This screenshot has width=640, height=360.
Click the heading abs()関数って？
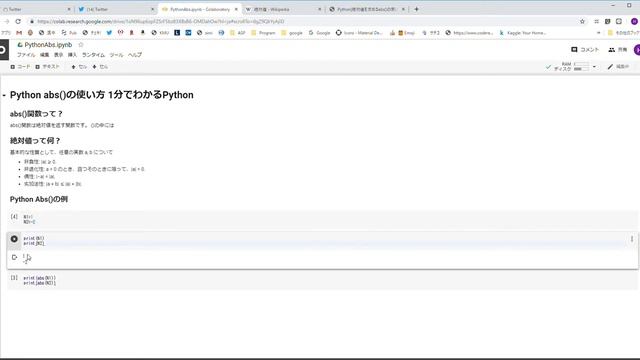(36, 114)
